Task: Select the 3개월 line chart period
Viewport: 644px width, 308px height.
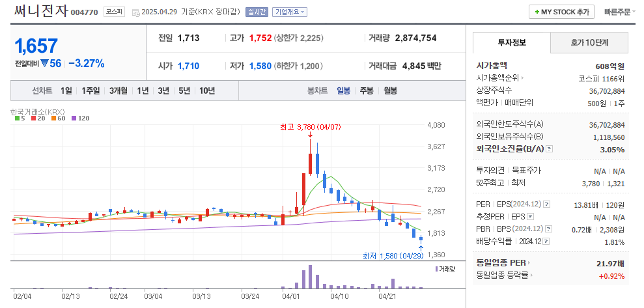Action: (x=119, y=91)
